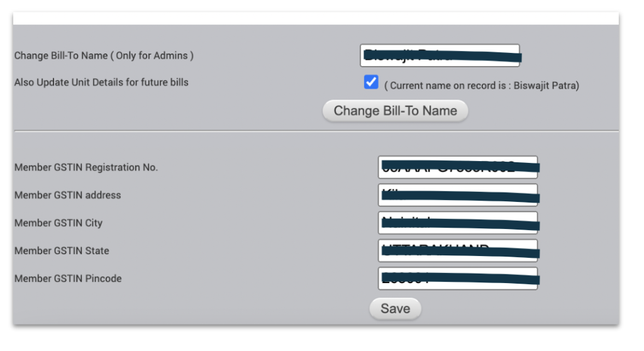This screenshot has height=351, width=644.
Task: Click the Member GSTIN State label
Action: (x=62, y=251)
